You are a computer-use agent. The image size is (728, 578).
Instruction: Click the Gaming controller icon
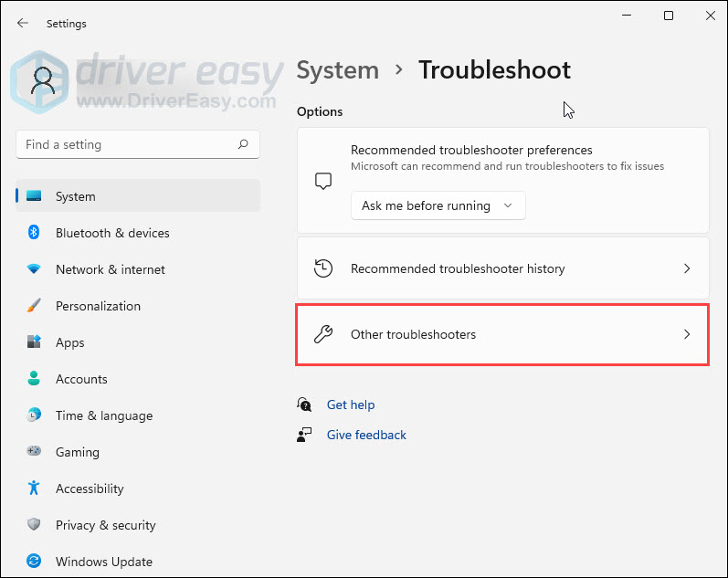click(x=34, y=452)
